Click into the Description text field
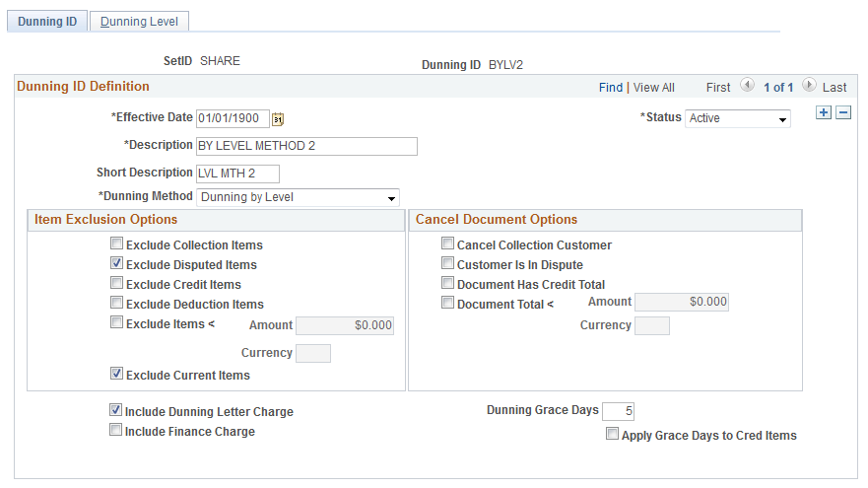The width and height of the screenshot is (868, 488). click(x=306, y=146)
